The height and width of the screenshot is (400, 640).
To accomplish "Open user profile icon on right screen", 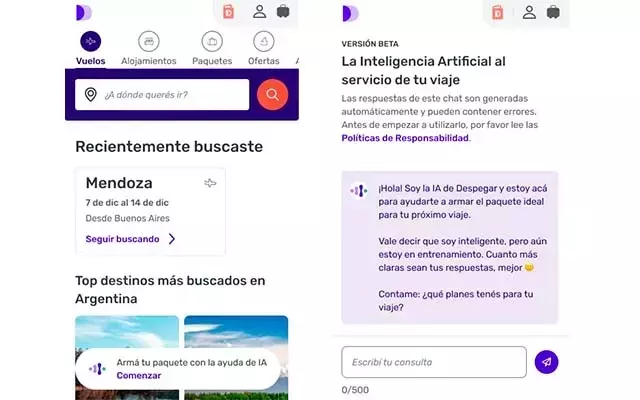I will click(529, 12).
